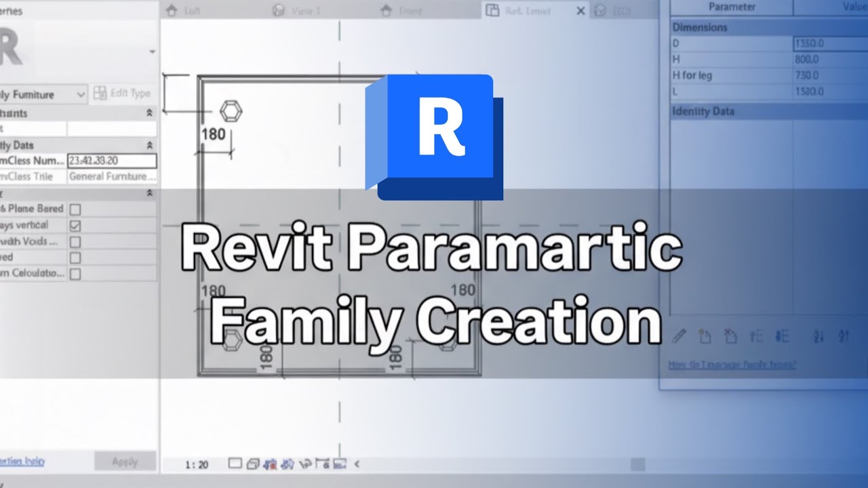The width and height of the screenshot is (868, 488).
Task: Click the delete parameter icon with red X
Action: pos(730,336)
